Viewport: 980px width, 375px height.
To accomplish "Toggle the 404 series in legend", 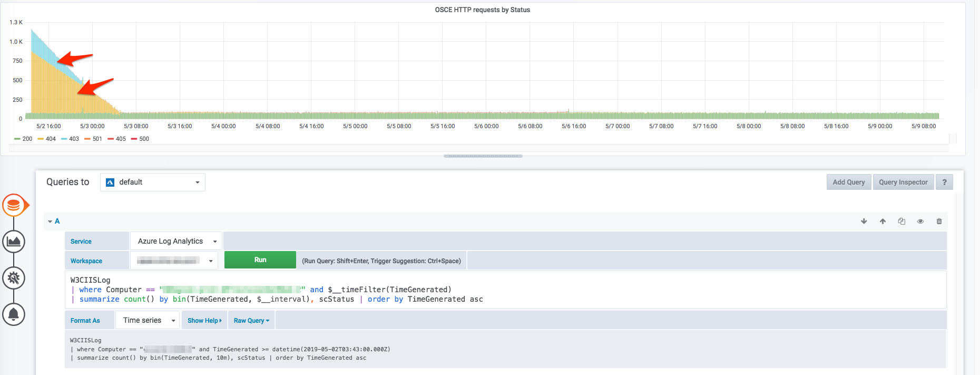I will pos(46,139).
